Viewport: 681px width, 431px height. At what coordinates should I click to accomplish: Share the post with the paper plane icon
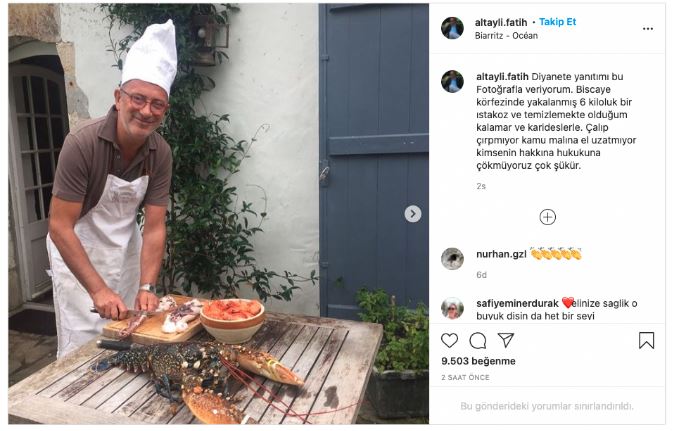[506, 340]
